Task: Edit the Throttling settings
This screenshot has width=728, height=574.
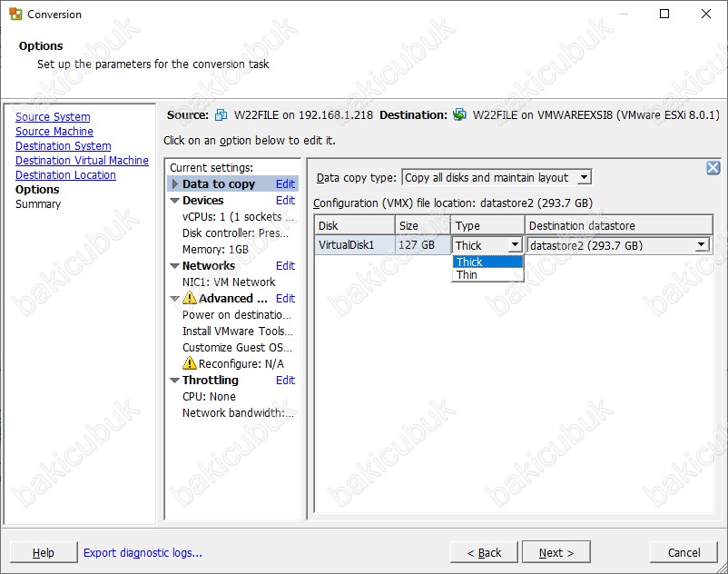Action: click(x=285, y=380)
